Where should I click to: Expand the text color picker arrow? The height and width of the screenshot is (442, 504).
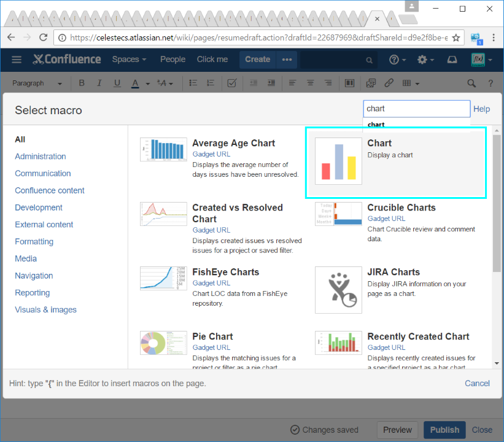click(148, 83)
